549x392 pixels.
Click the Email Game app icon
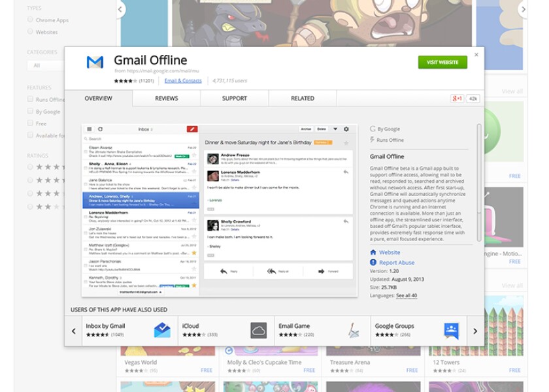[354, 330]
